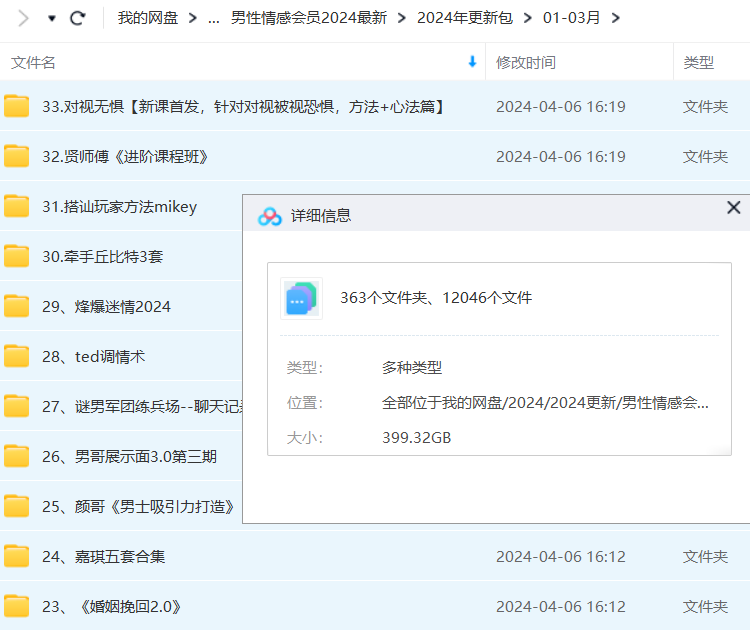
Task: Select folder icon of 29、烽爆迷情2024
Action: (16, 306)
